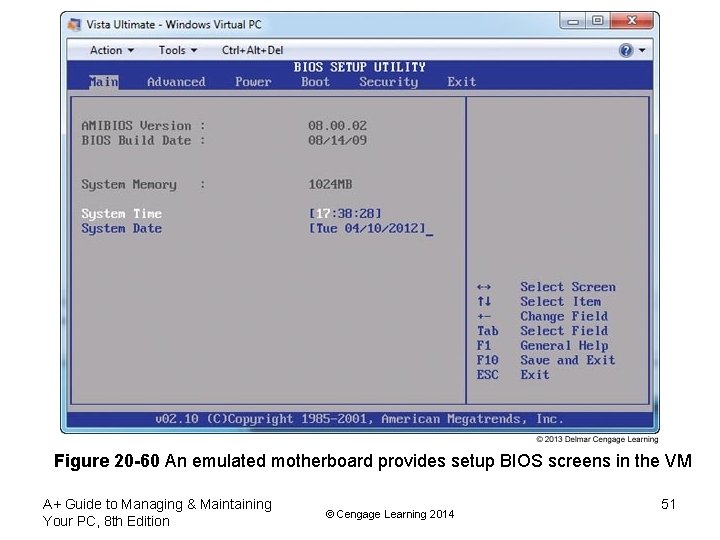
Task: Click the Select Screen help line
Action: 546,287
